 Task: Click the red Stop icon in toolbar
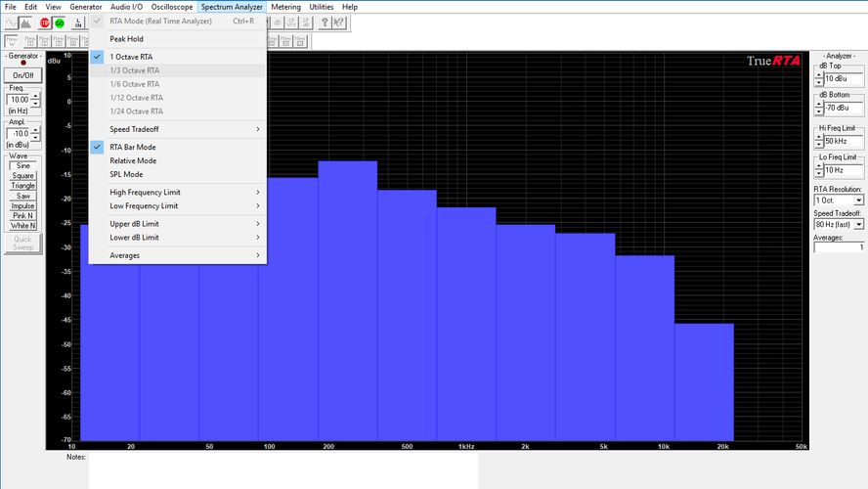tap(45, 22)
